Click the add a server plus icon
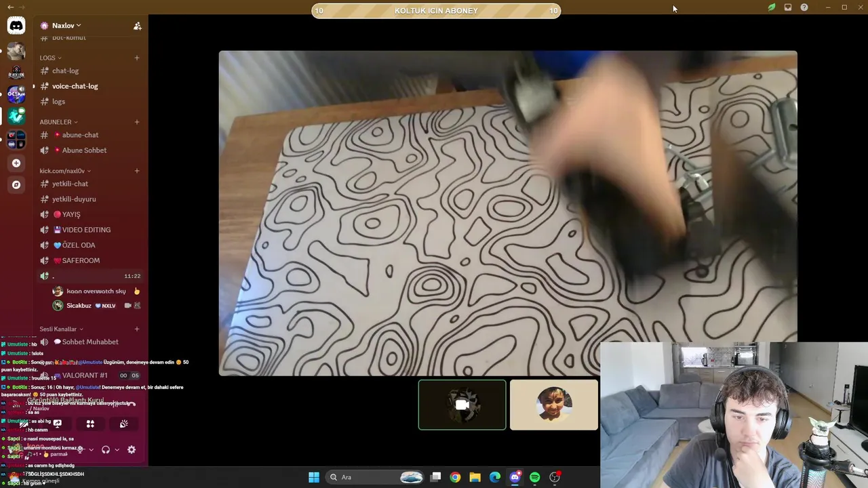The width and height of the screenshot is (868, 488). (x=16, y=163)
